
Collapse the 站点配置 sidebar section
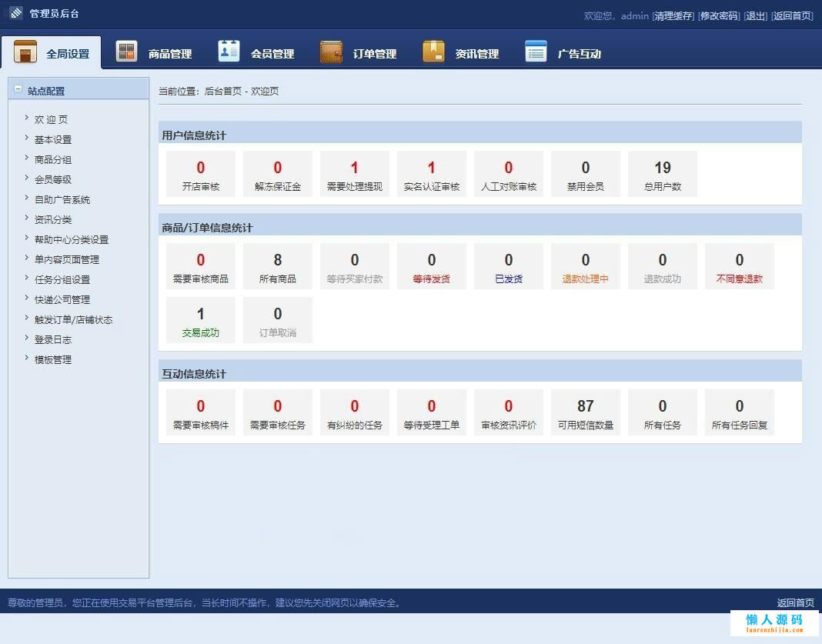pos(18,89)
